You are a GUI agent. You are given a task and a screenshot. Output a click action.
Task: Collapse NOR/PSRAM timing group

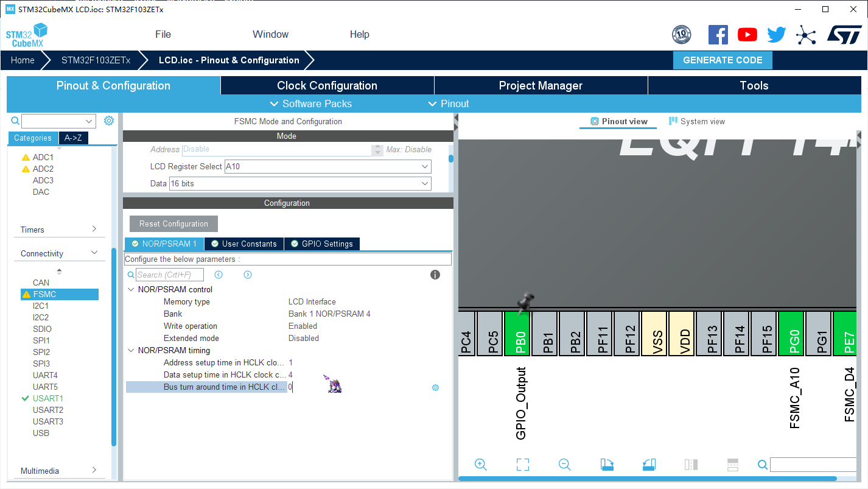click(131, 350)
